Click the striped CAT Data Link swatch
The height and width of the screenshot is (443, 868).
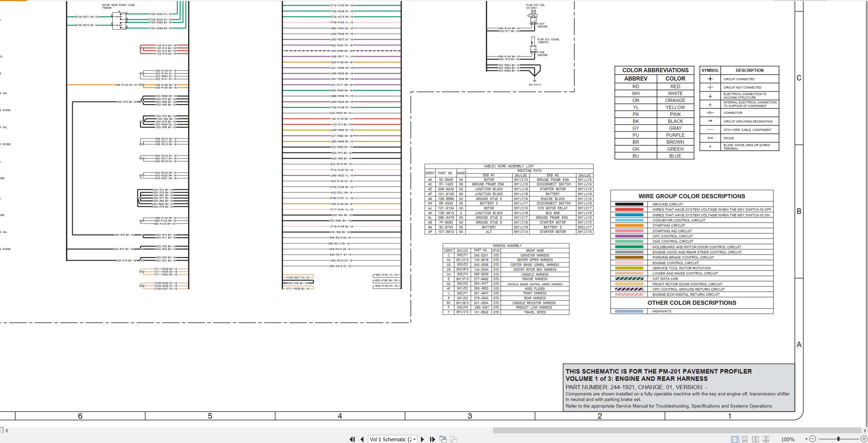point(629,278)
